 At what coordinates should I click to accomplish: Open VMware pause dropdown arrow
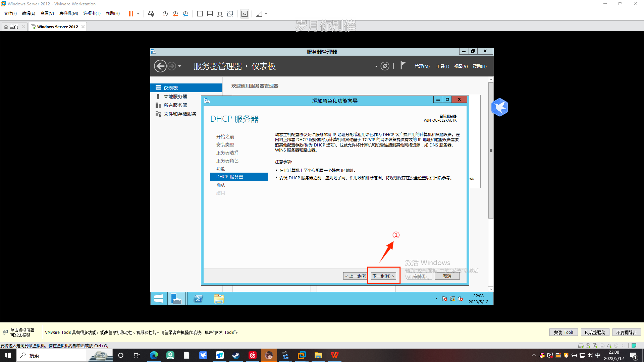138,14
